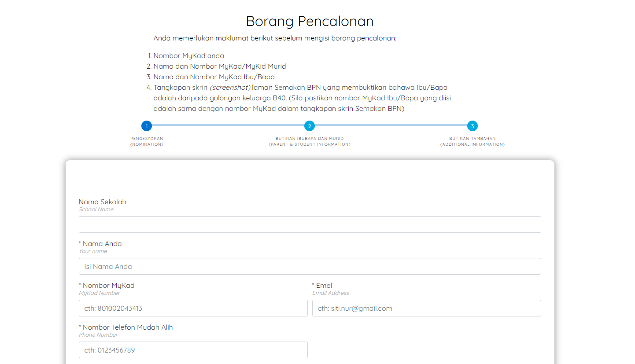Click the '* Nombor MyKad' label text
The height and width of the screenshot is (364, 635).
[x=107, y=285]
